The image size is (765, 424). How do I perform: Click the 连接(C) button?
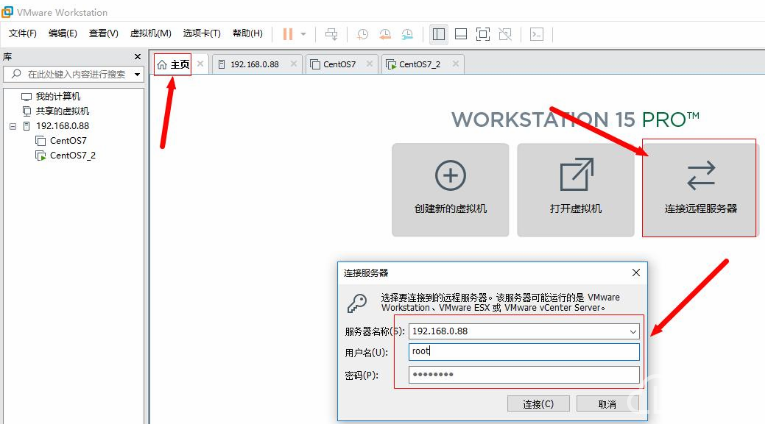(538, 404)
